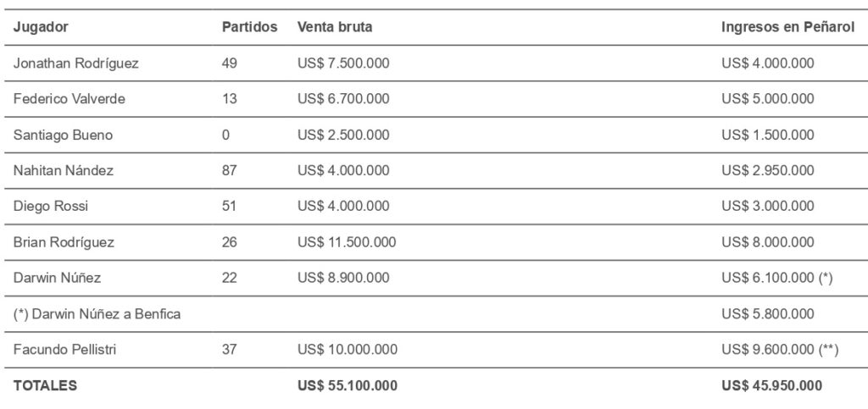
Task: Click the TOTALES row label
Action: pos(45,386)
